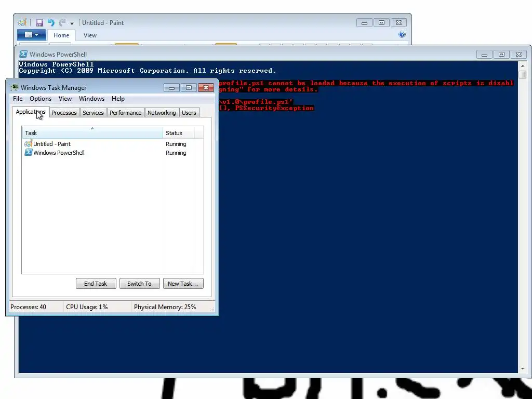Viewport: 532px width, 399px height.
Task: Switch to the View ribbon tab in Paint
Action: 90,35
